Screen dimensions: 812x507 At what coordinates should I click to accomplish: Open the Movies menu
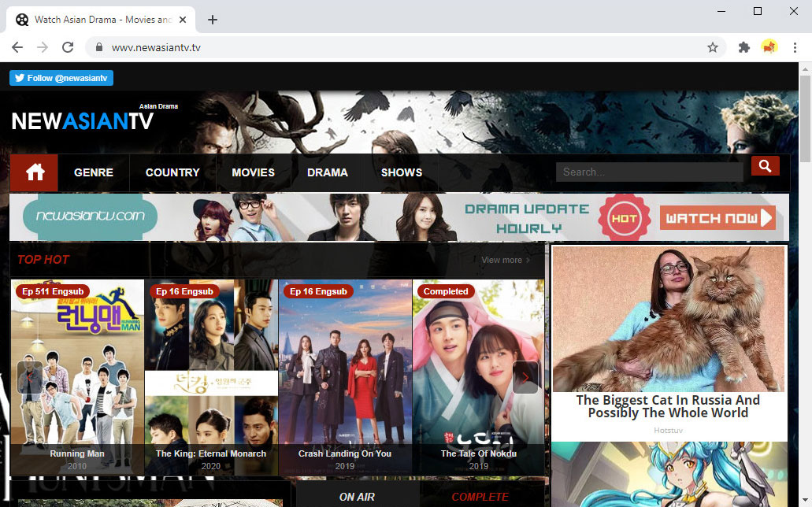point(254,172)
